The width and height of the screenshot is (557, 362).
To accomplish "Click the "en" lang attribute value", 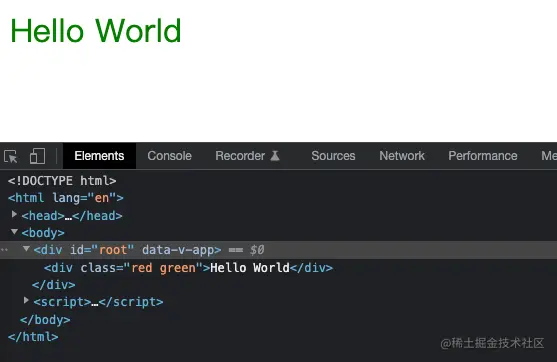I will tap(102, 198).
